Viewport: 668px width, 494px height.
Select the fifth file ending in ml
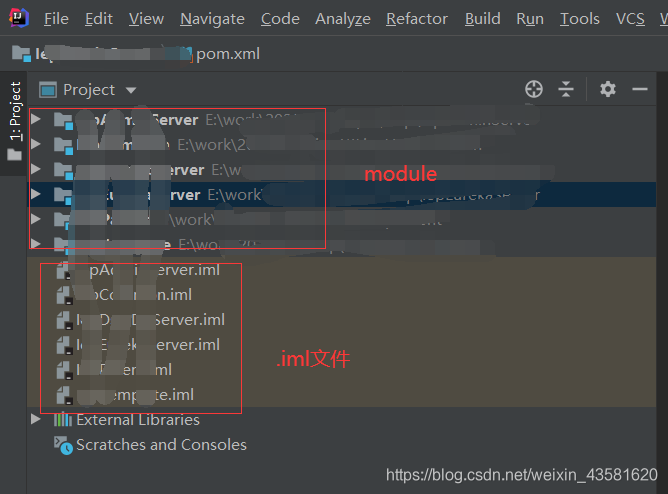coord(124,370)
